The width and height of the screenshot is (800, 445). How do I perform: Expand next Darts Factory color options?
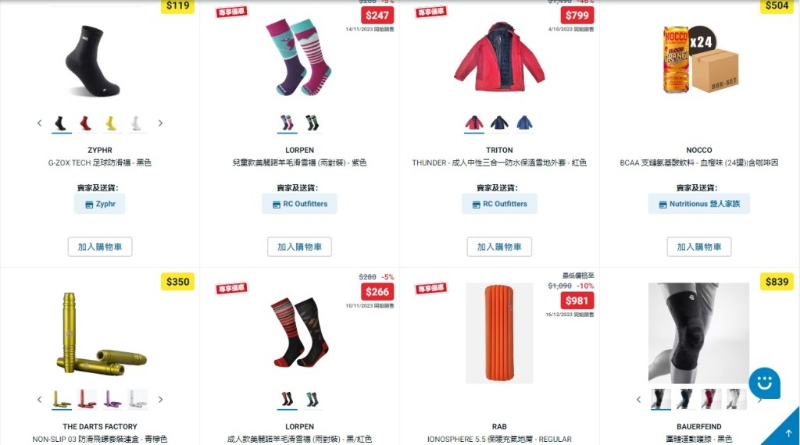(x=160, y=400)
